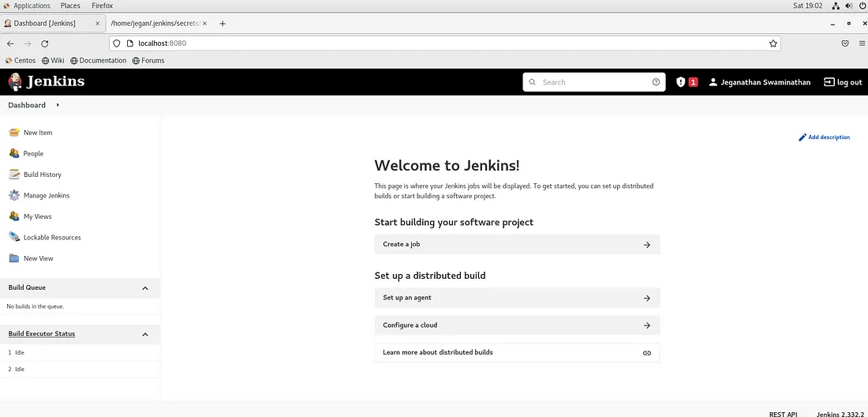Open the Wiki bookmark

(53, 60)
